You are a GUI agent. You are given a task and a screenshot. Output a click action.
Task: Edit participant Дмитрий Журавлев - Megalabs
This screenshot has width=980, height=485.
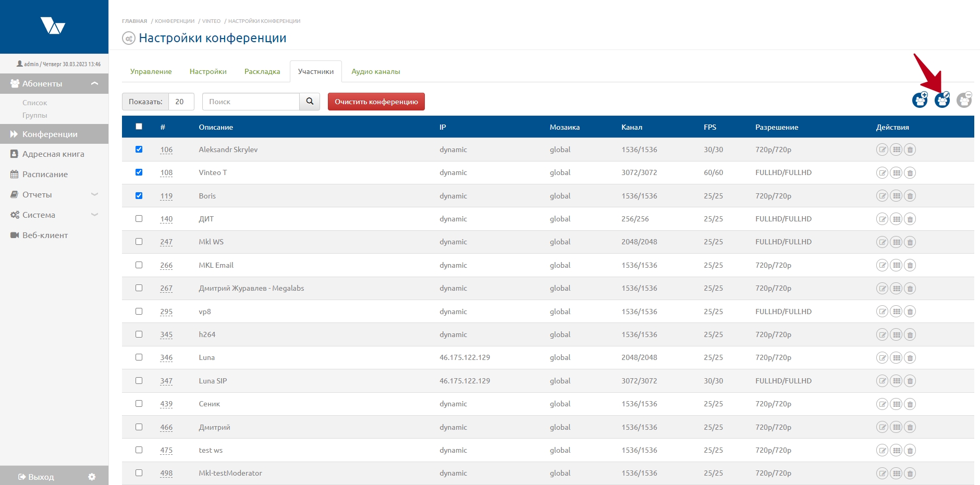point(882,288)
